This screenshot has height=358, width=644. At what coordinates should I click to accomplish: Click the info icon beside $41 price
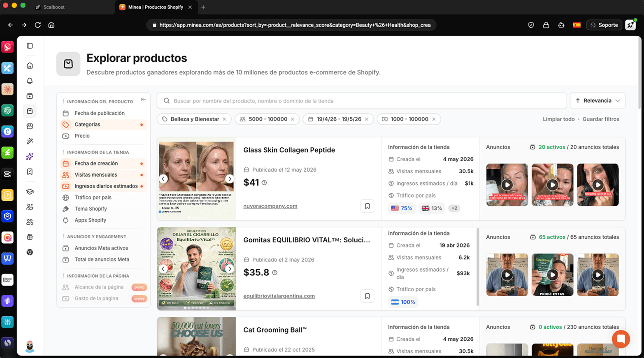(x=264, y=183)
